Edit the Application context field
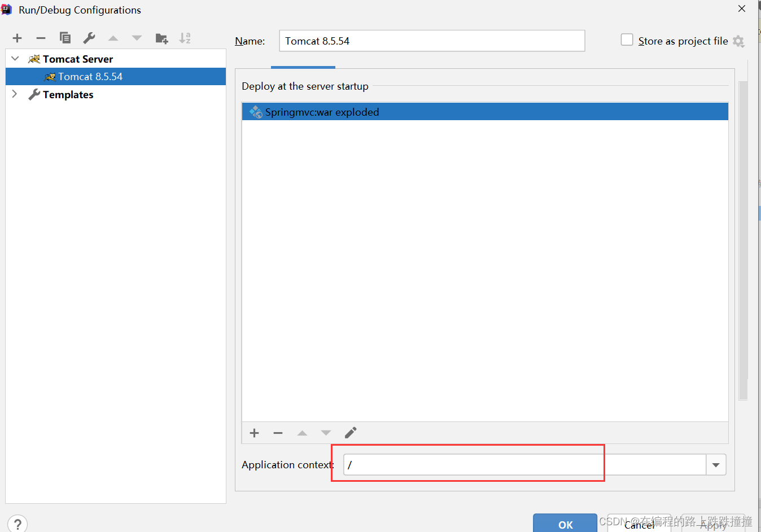The height and width of the screenshot is (532, 761). [525, 465]
